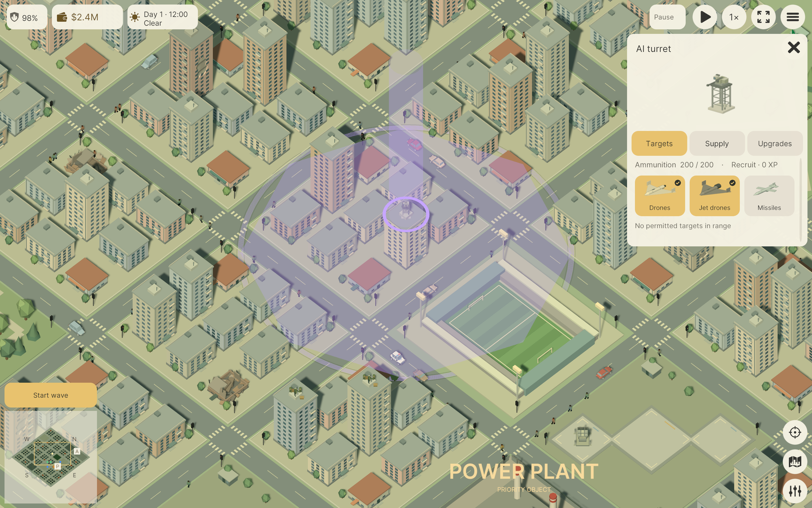Screen dimensions: 812x508
Task: Start the next wave
Action: [x=51, y=395]
